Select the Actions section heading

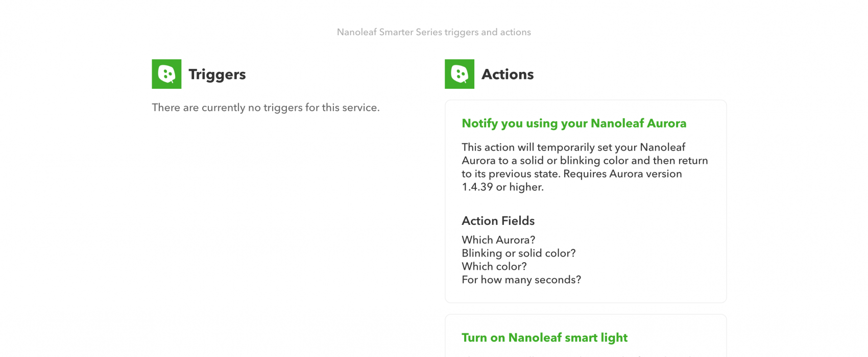point(508,74)
